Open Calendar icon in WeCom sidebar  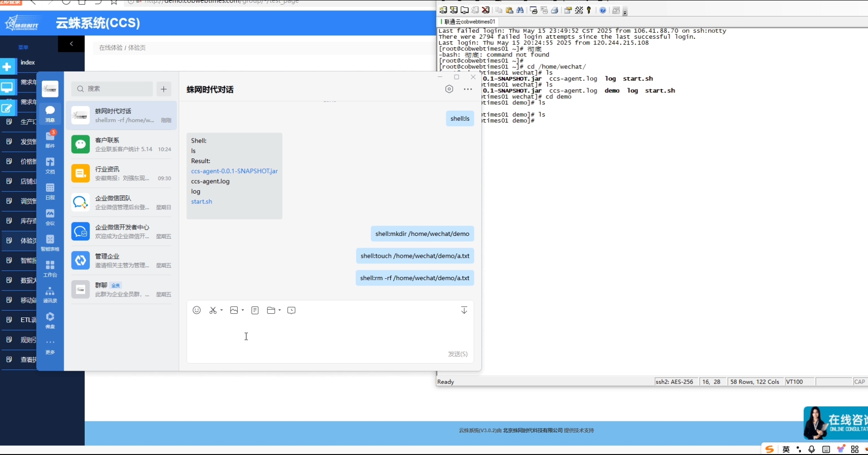coord(50,191)
